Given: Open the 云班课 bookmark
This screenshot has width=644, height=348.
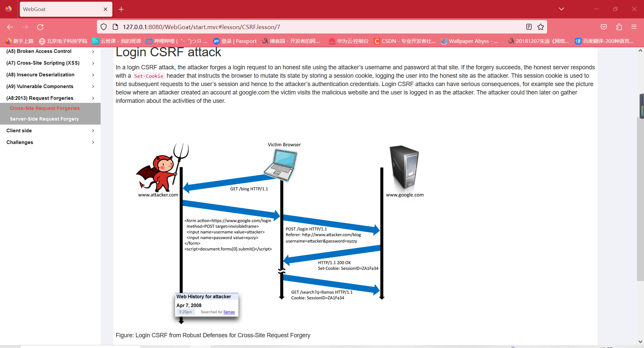Looking at the screenshot, I should pos(117,41).
